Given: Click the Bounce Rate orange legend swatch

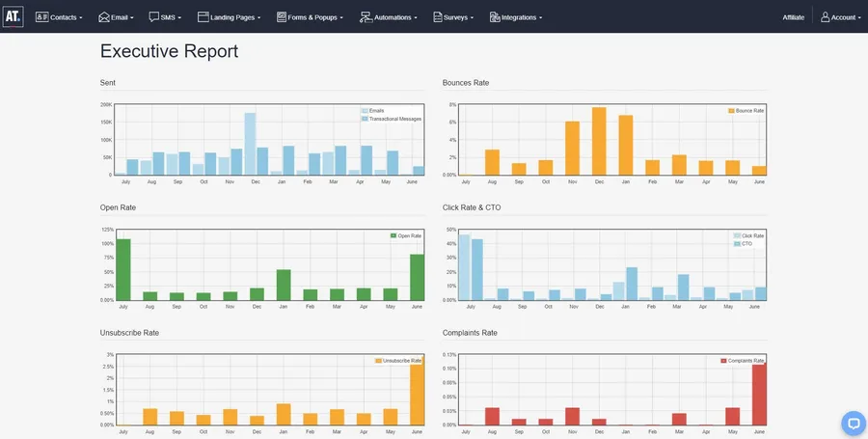Looking at the screenshot, I should (x=731, y=111).
